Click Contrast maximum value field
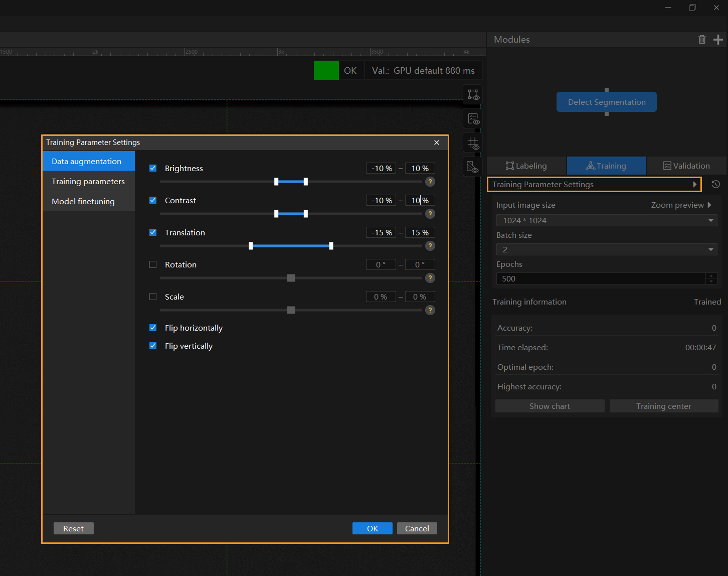 [x=420, y=200]
